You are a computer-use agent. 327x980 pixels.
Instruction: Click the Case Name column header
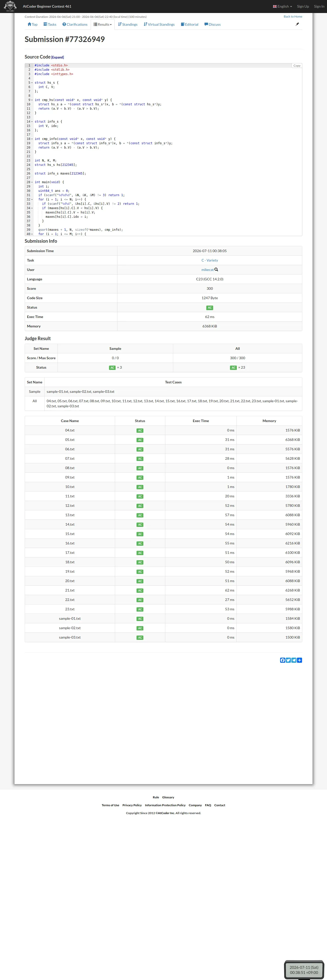(70, 421)
